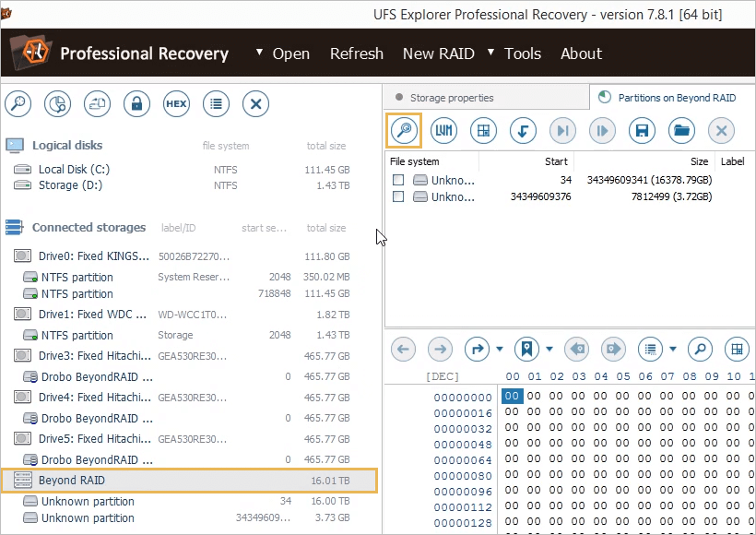Image resolution: width=756 pixels, height=535 pixels.
Task: Click the bookmark icon in hex viewer
Action: pyautogui.click(x=526, y=349)
